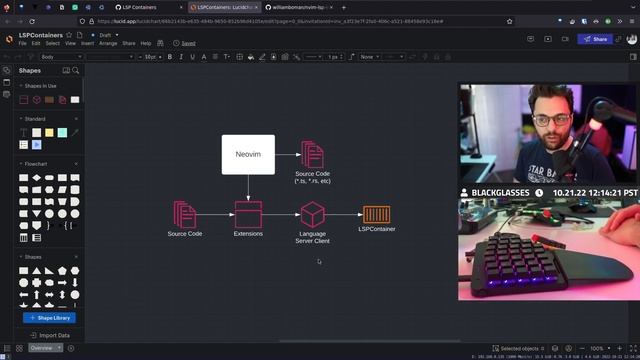Star the LSPContainers document

pos(69,35)
